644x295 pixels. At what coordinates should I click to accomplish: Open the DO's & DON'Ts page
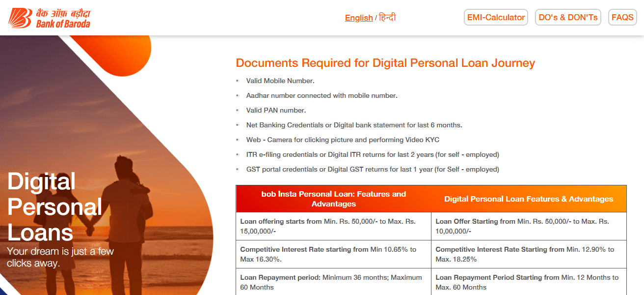coord(568,17)
